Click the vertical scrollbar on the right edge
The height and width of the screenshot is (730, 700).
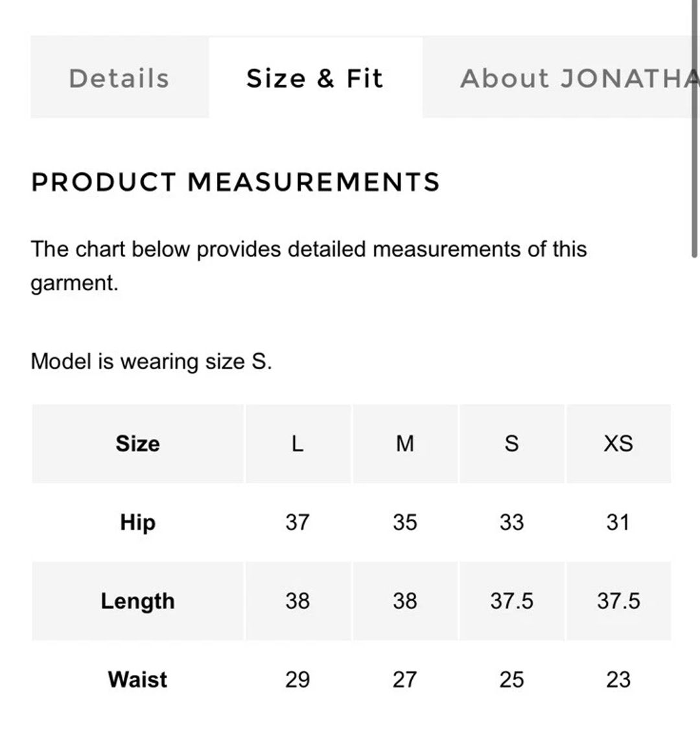point(695,130)
